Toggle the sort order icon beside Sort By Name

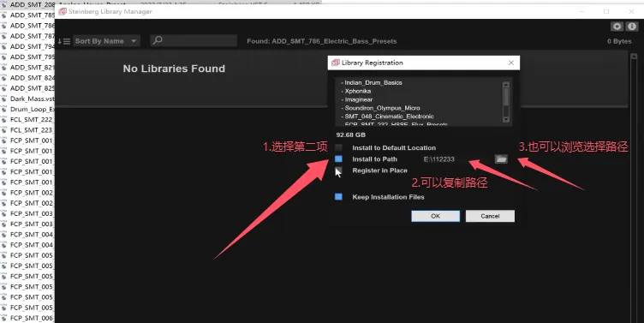64,41
